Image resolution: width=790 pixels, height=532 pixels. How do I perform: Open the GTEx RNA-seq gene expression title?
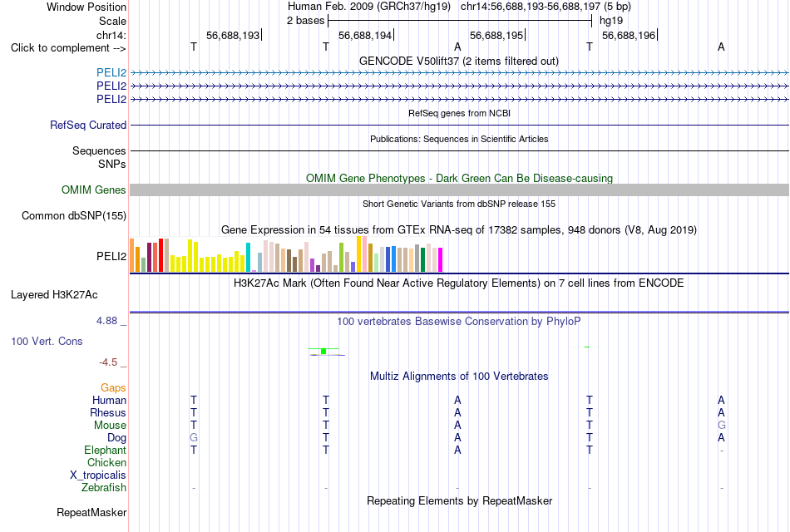(459, 230)
